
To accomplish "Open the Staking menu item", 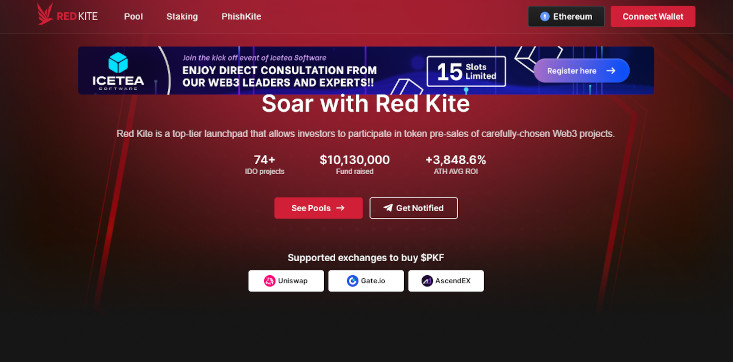I will click(182, 16).
